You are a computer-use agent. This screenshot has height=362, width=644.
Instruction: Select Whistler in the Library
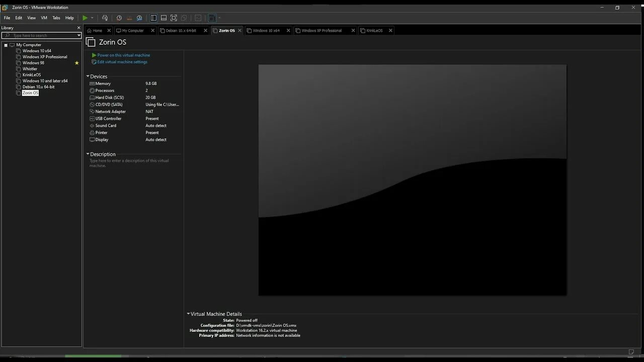[30, 69]
